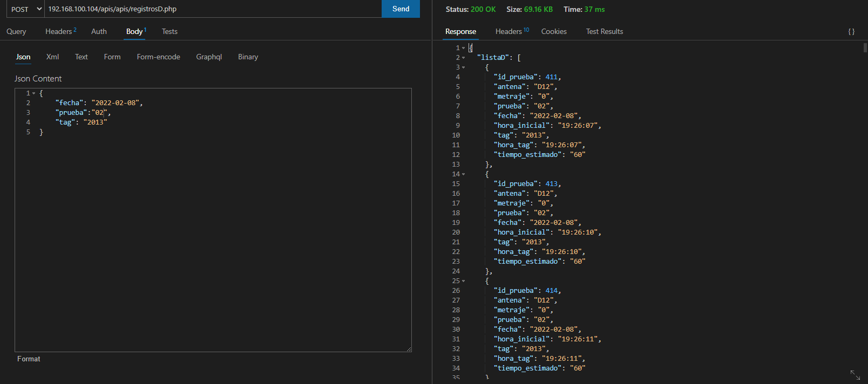This screenshot has width=868, height=384.
Task: Select the Form body type
Action: point(112,57)
